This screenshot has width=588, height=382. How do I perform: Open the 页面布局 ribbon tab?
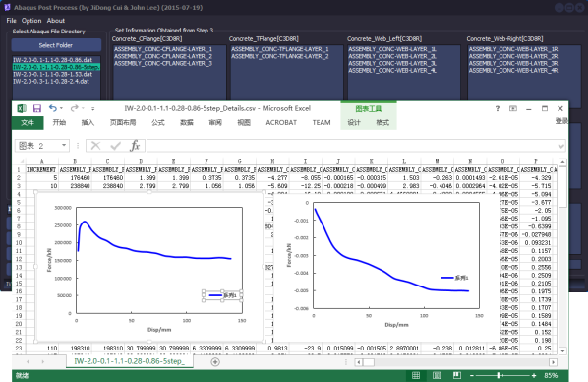(123, 122)
